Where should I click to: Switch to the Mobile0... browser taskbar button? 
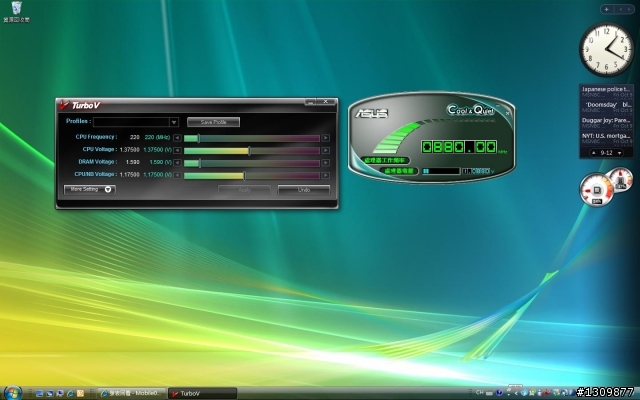pos(132,393)
